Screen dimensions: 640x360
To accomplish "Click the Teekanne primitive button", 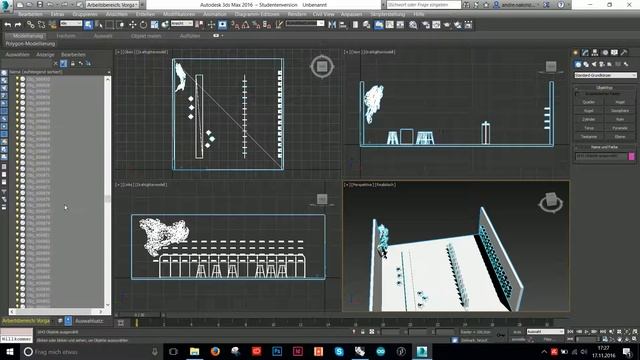I will pyautogui.click(x=589, y=136).
